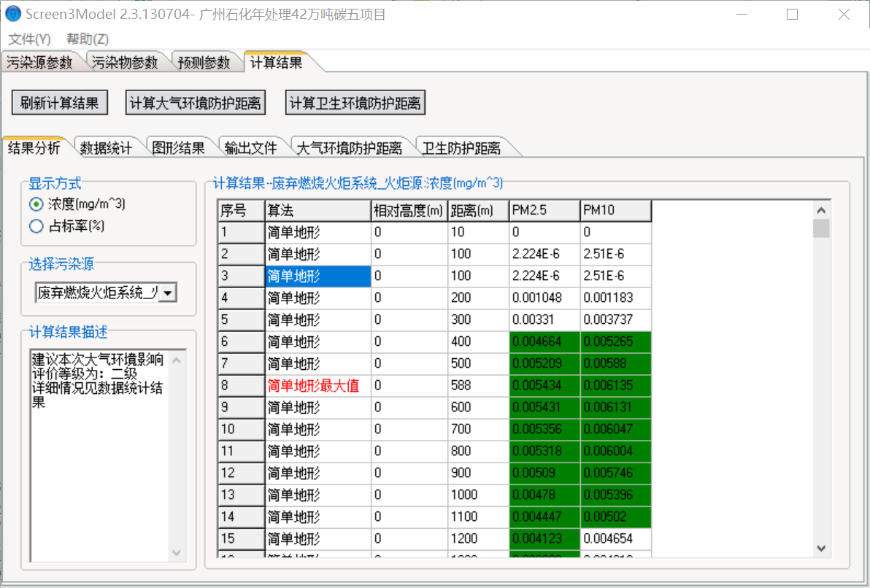This screenshot has width=870, height=588.
Task: Select the 计算结果 tab
Action: (x=277, y=62)
